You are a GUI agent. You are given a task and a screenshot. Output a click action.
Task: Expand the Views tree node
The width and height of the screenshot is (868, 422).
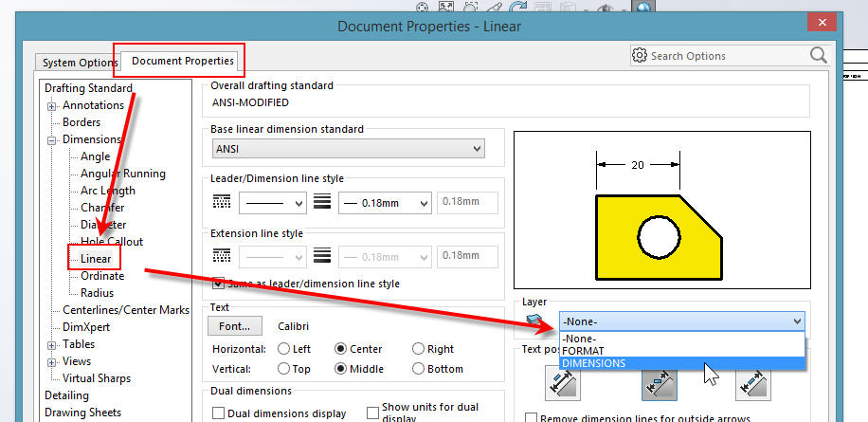tap(52, 362)
